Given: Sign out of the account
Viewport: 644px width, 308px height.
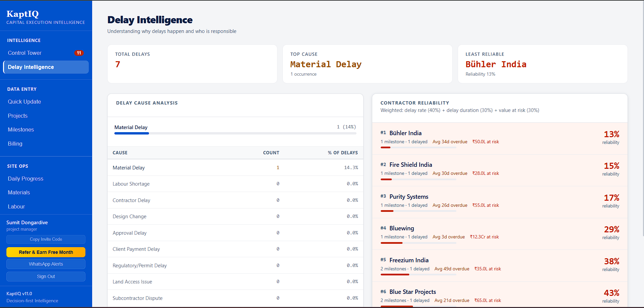Looking at the screenshot, I should [46, 277].
